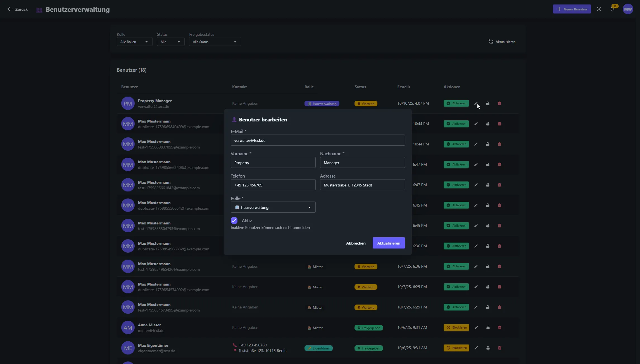Click edit pencil icon for Anna Mieter
This screenshot has width=640, height=364.
click(476, 327)
